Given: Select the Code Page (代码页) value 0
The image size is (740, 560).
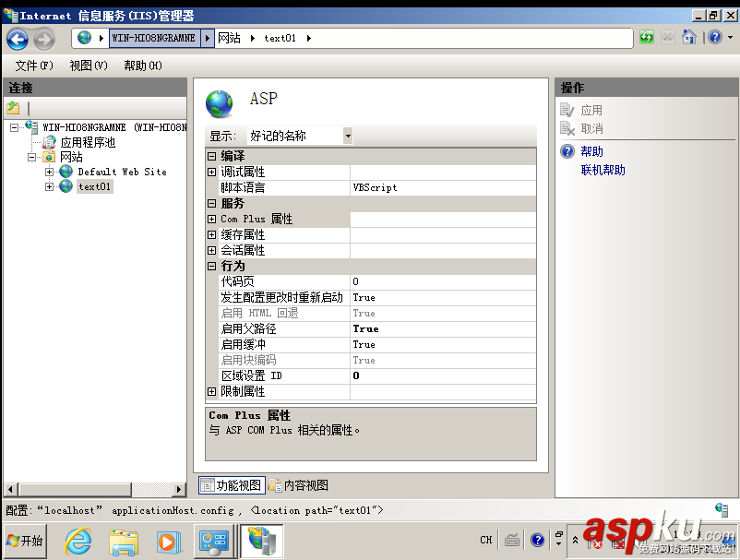Looking at the screenshot, I should (x=443, y=281).
